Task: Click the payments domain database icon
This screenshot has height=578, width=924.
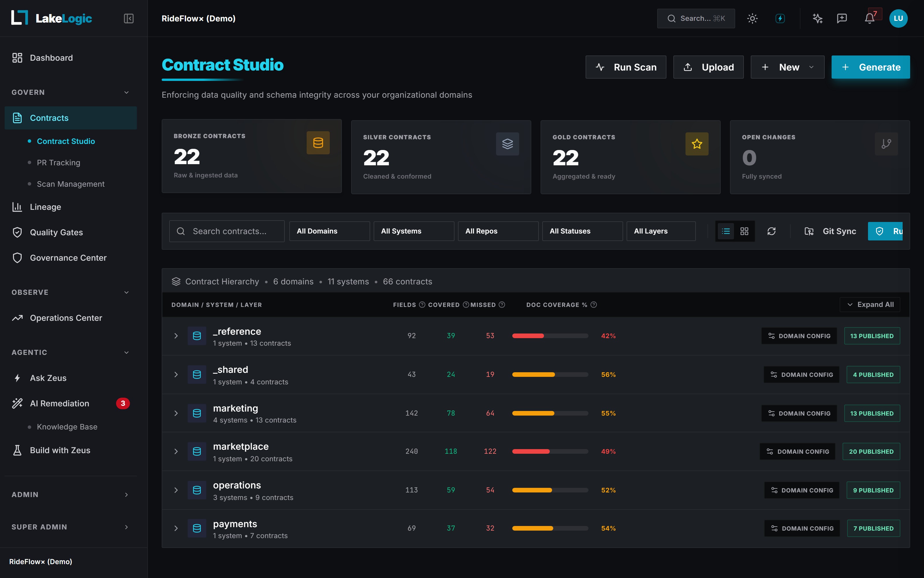Action: click(197, 528)
